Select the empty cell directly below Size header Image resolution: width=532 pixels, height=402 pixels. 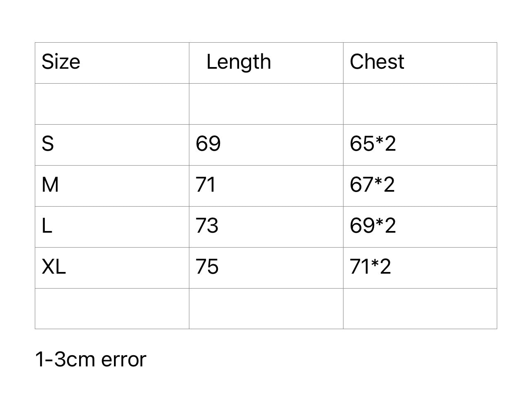click(112, 104)
